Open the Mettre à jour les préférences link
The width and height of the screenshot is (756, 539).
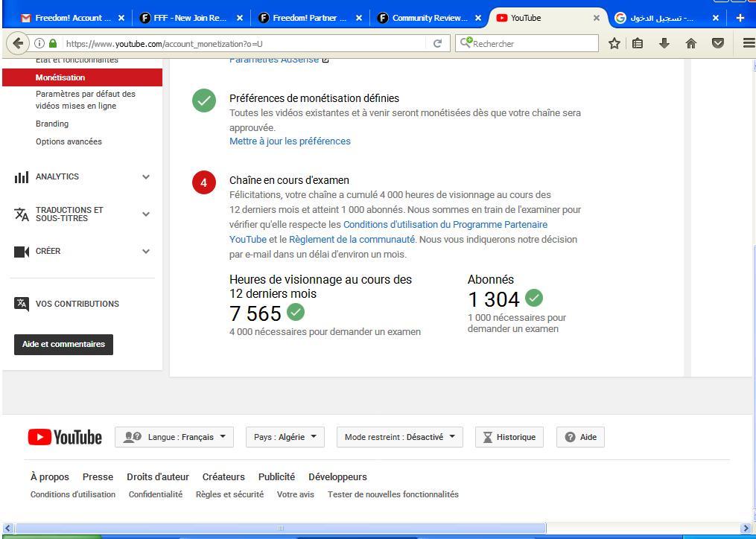pyautogui.click(x=290, y=141)
